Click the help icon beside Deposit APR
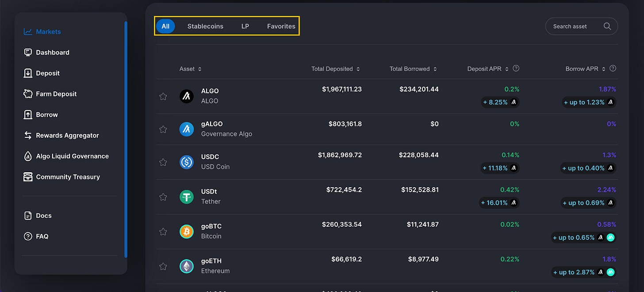The width and height of the screenshot is (644, 292). tap(516, 68)
